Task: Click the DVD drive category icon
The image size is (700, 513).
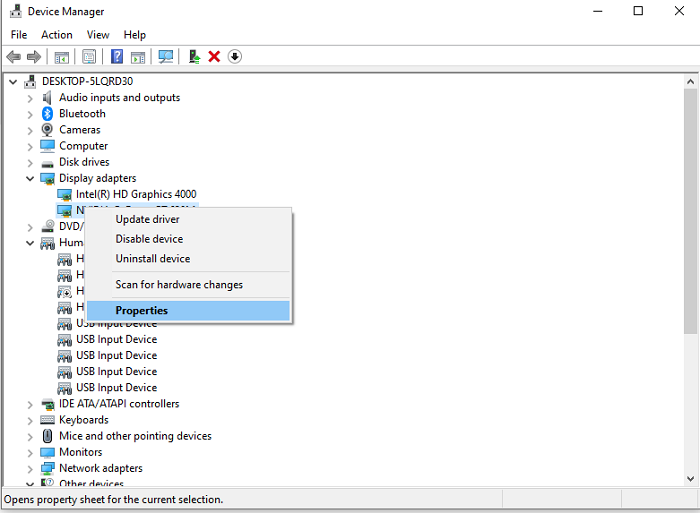Action: [x=47, y=226]
